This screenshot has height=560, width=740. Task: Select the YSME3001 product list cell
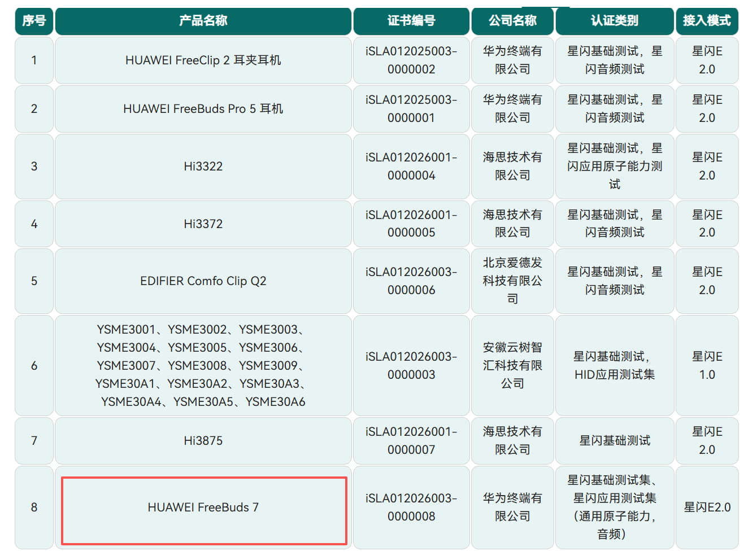click(203, 366)
